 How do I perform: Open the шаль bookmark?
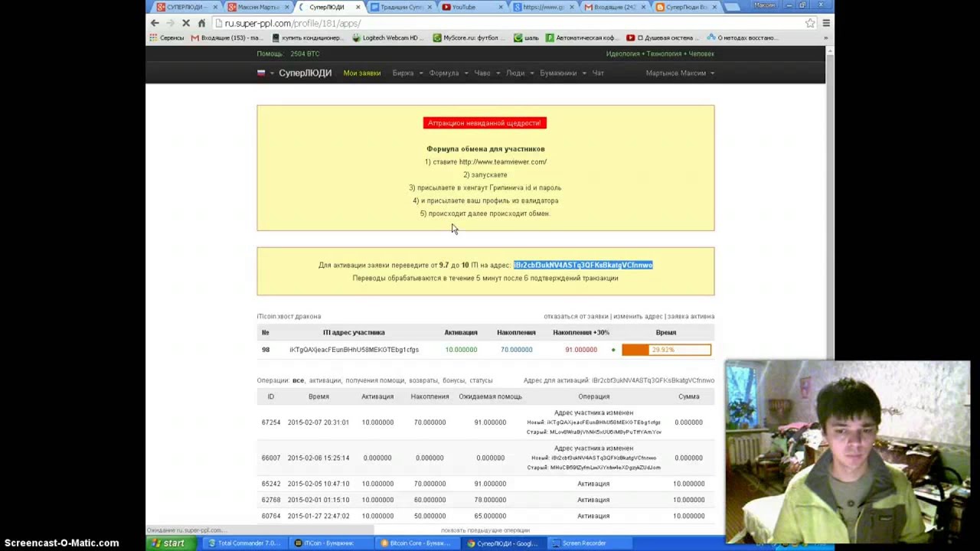click(527, 37)
